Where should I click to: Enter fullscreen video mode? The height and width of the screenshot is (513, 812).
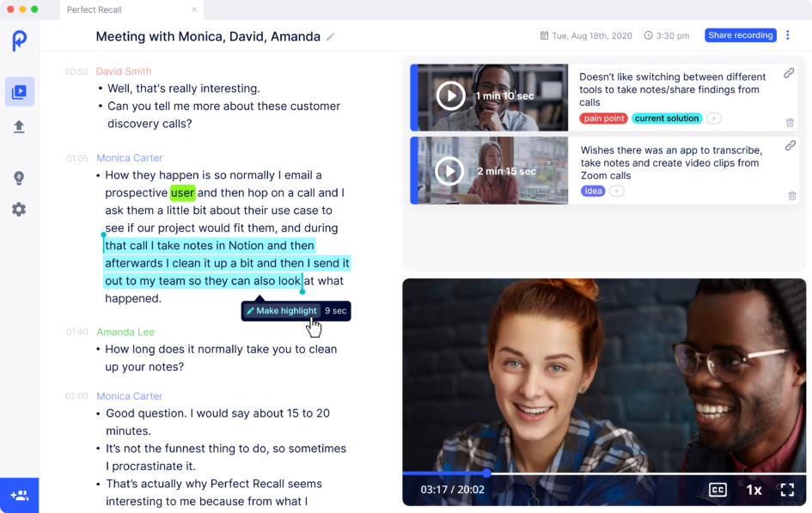pos(787,490)
